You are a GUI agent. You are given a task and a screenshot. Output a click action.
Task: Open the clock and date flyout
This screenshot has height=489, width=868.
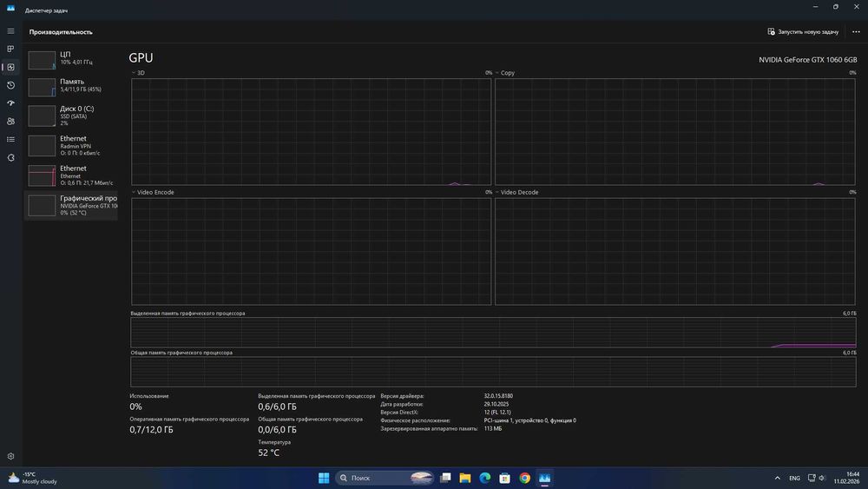[846, 478]
